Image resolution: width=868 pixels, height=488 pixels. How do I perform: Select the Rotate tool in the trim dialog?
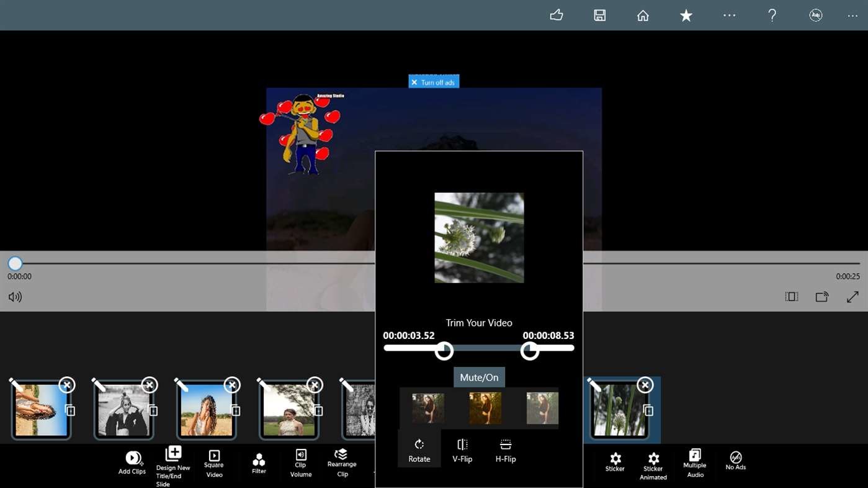click(x=419, y=448)
